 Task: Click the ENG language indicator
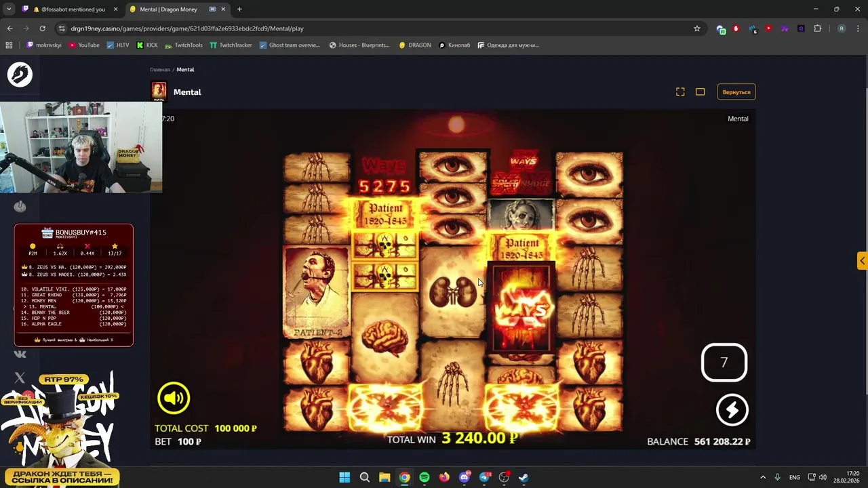pos(795,477)
